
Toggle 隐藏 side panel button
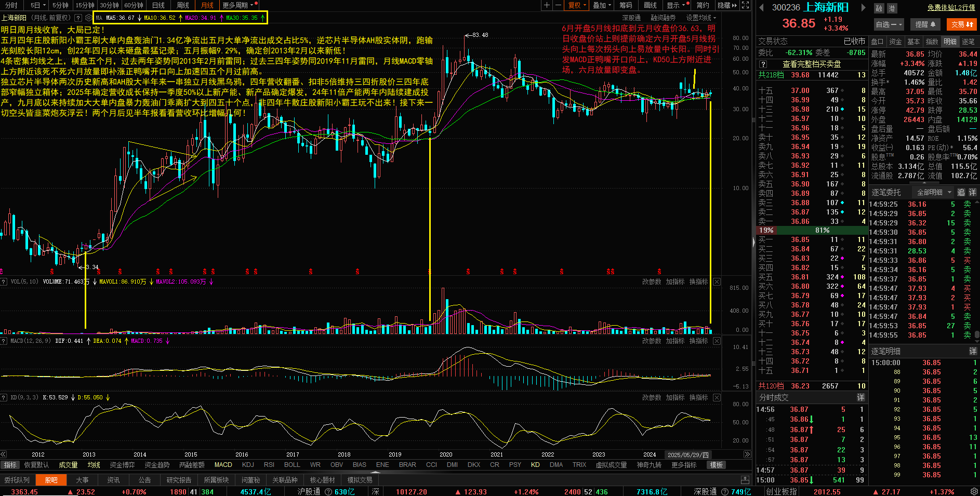pos(727,5)
